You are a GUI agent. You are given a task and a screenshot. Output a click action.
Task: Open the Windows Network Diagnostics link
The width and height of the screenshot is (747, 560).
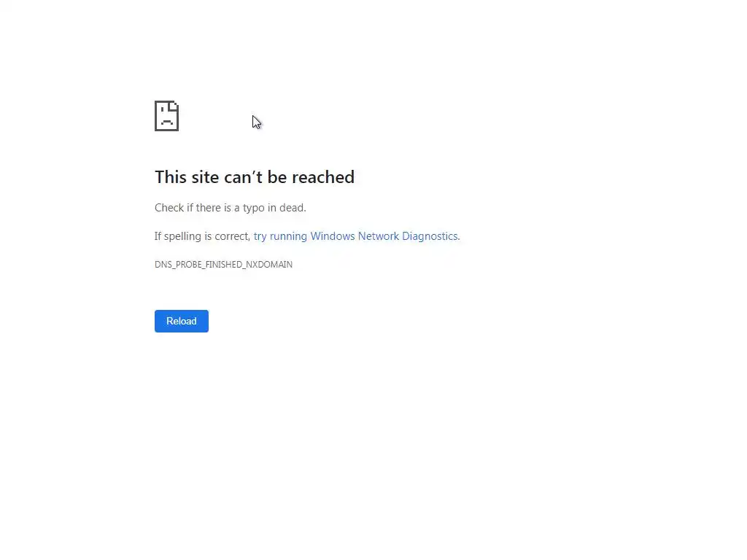click(x=356, y=236)
